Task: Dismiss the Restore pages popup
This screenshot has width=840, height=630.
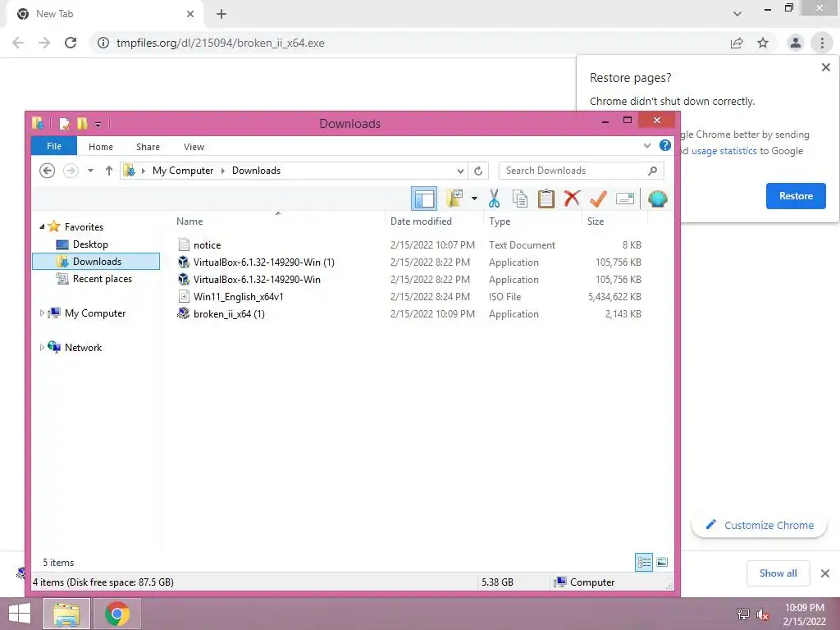Action: coord(825,67)
